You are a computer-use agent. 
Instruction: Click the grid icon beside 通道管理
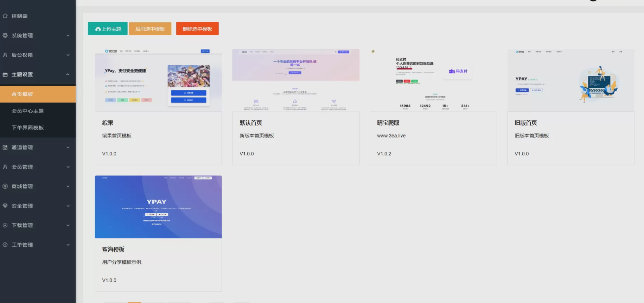click(5, 148)
